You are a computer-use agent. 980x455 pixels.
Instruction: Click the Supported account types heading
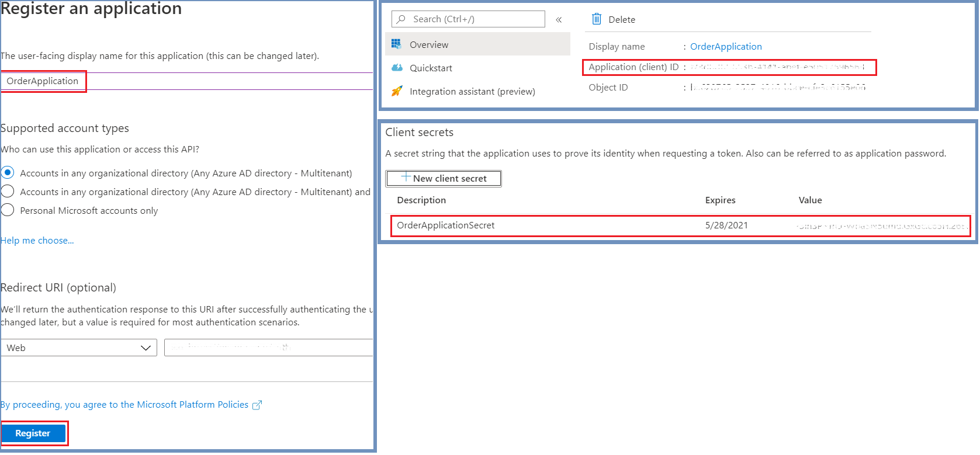pos(65,128)
